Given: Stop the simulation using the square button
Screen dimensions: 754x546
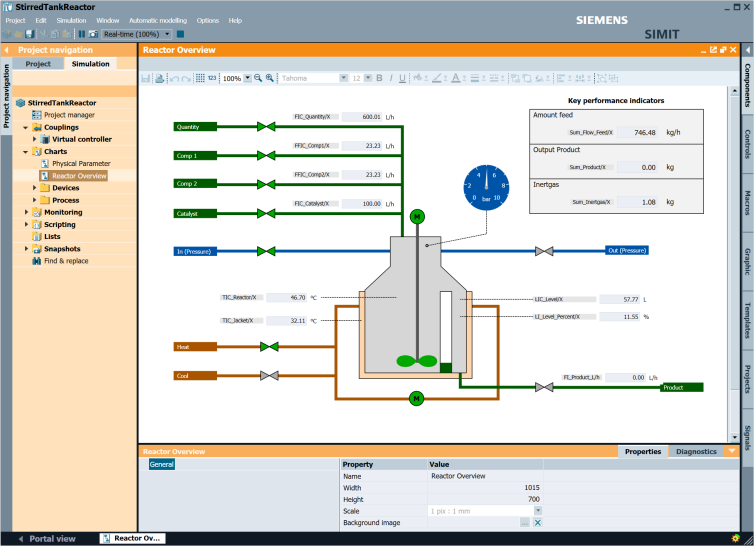Looking at the screenshot, I should pos(180,34).
